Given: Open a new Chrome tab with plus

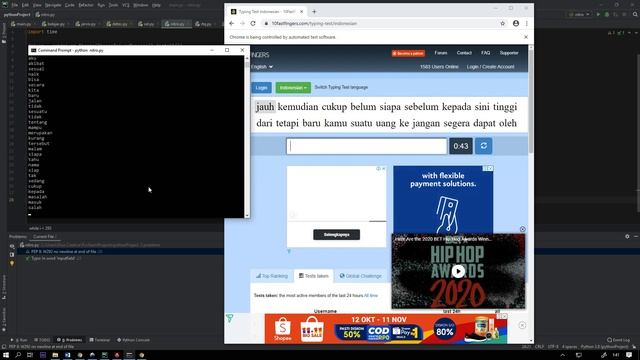Looking at the screenshot, I should (x=314, y=12).
